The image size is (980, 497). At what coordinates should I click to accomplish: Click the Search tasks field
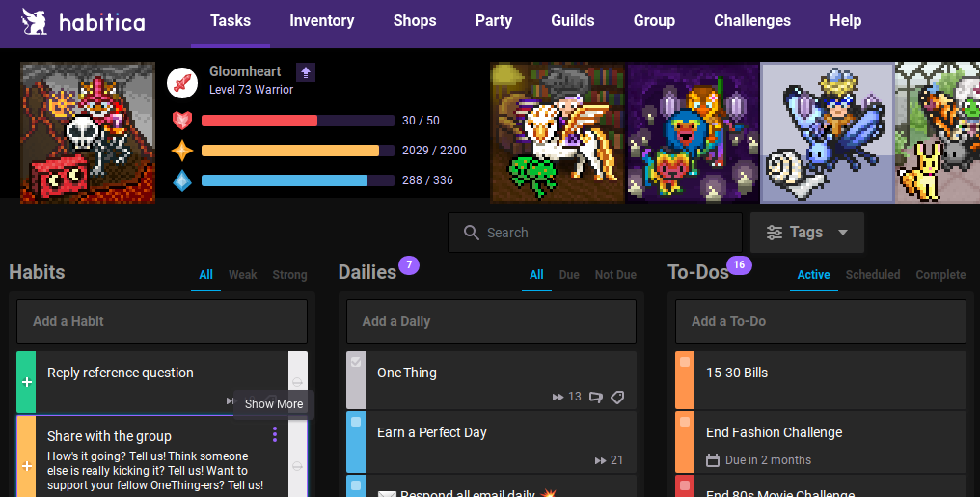tap(595, 233)
